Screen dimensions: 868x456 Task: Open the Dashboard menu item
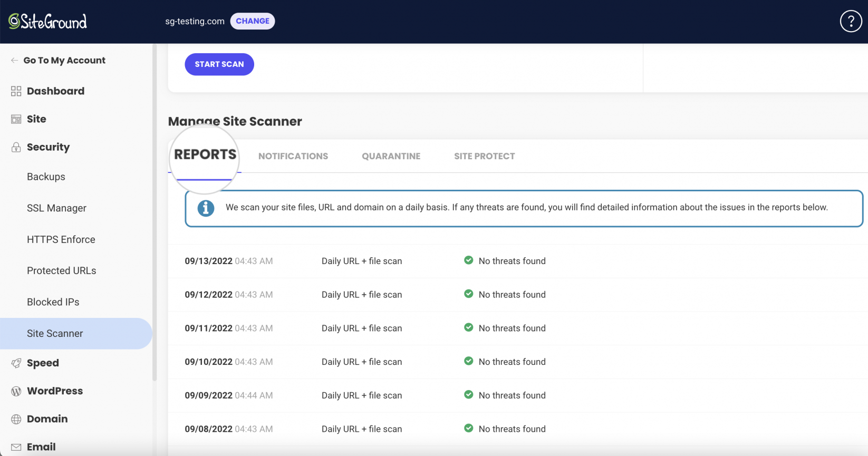click(55, 91)
